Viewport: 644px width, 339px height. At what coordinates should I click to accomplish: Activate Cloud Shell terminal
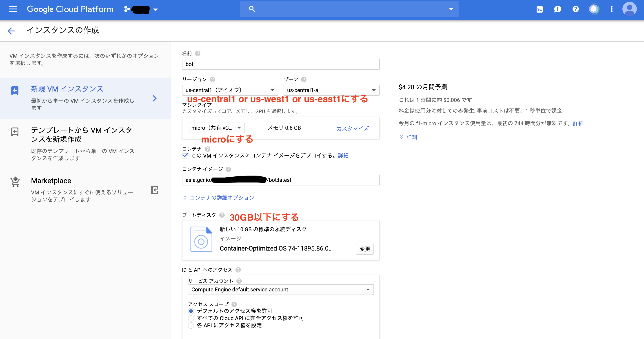(x=540, y=9)
